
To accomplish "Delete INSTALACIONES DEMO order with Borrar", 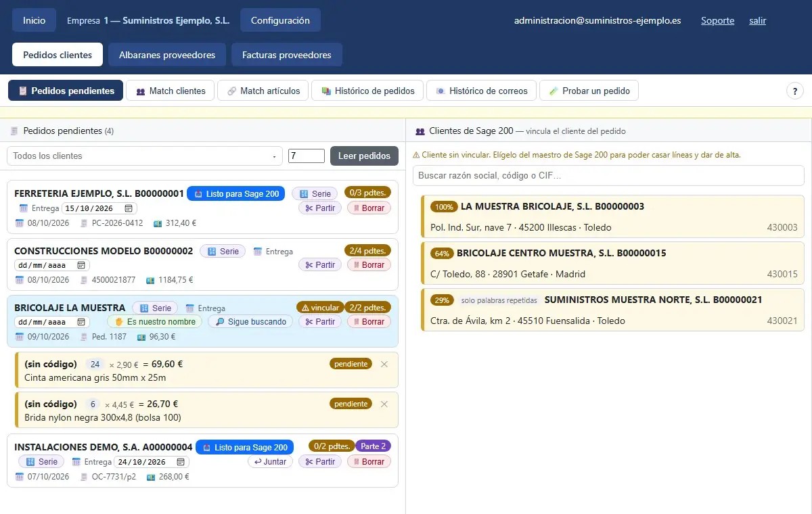I will (x=369, y=462).
